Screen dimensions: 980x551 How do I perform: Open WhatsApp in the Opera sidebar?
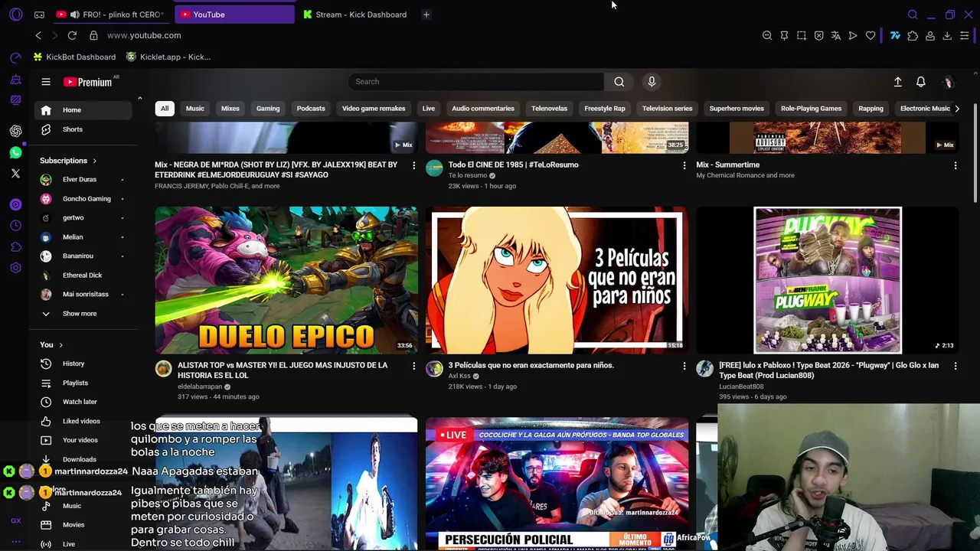click(x=15, y=152)
